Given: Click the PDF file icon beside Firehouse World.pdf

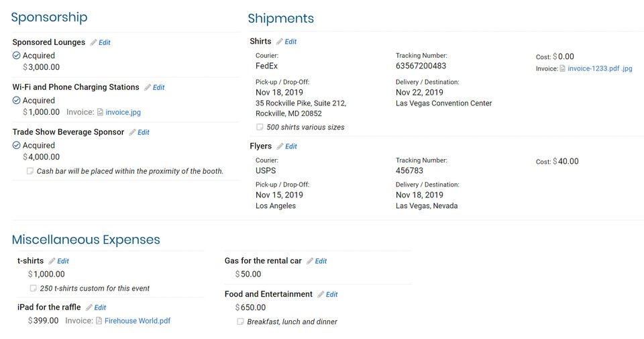Looking at the screenshot, I should tap(99, 321).
